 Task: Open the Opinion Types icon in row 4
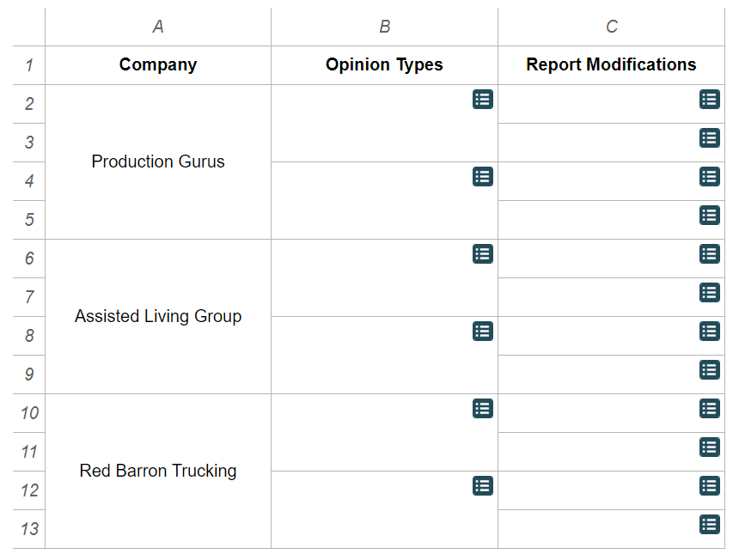pos(482,177)
